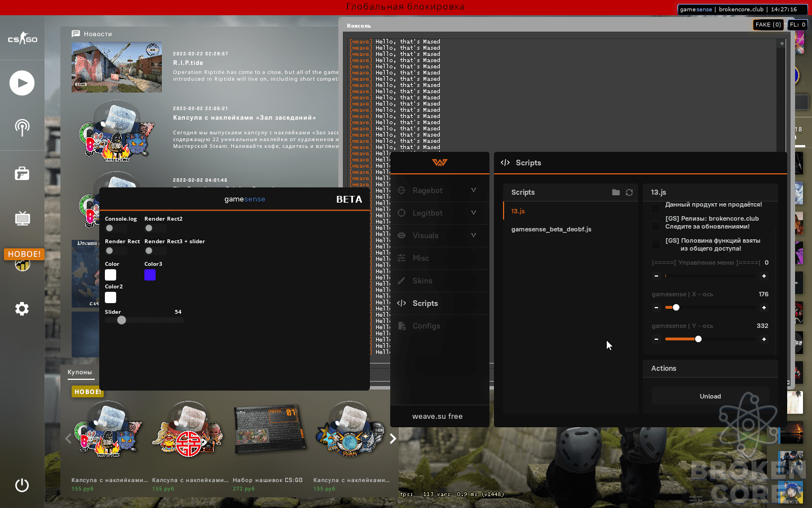Open the sidebar settings gear

click(22, 309)
